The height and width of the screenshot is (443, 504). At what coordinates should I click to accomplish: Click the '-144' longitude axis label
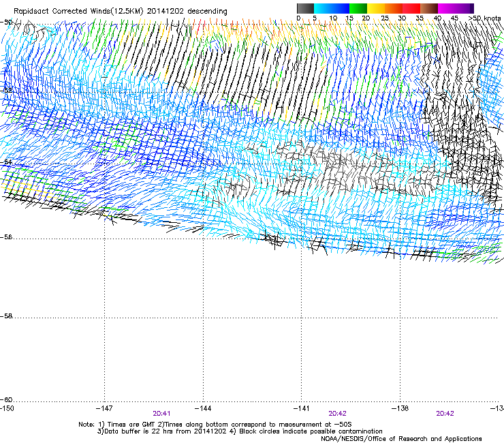click(203, 408)
